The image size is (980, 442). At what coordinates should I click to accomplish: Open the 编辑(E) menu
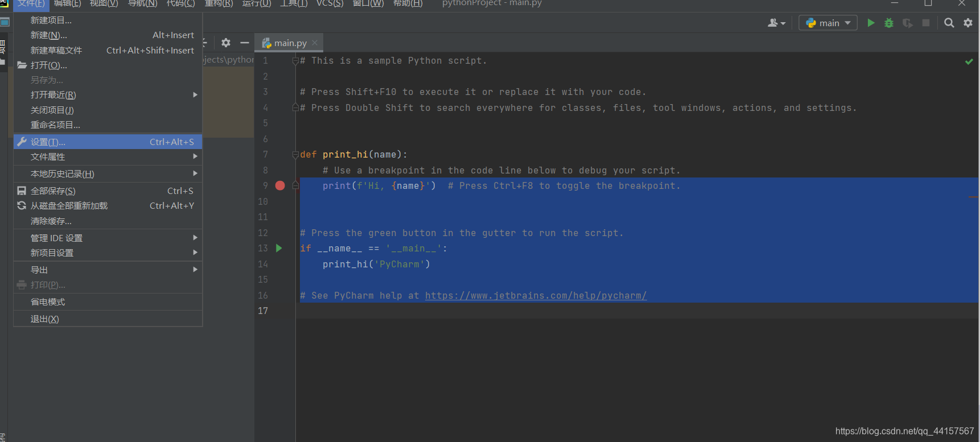[67, 3]
